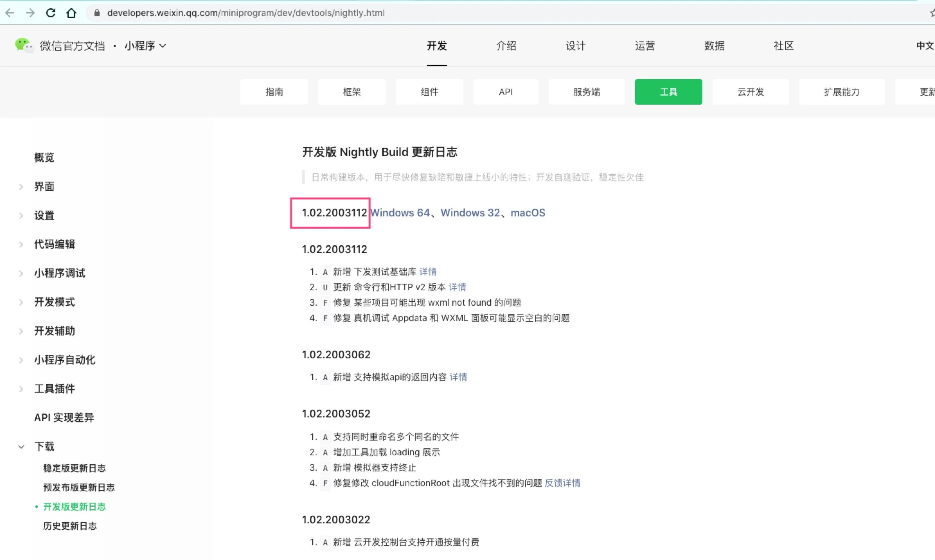Reload the page with refresh icon

[x=50, y=13]
